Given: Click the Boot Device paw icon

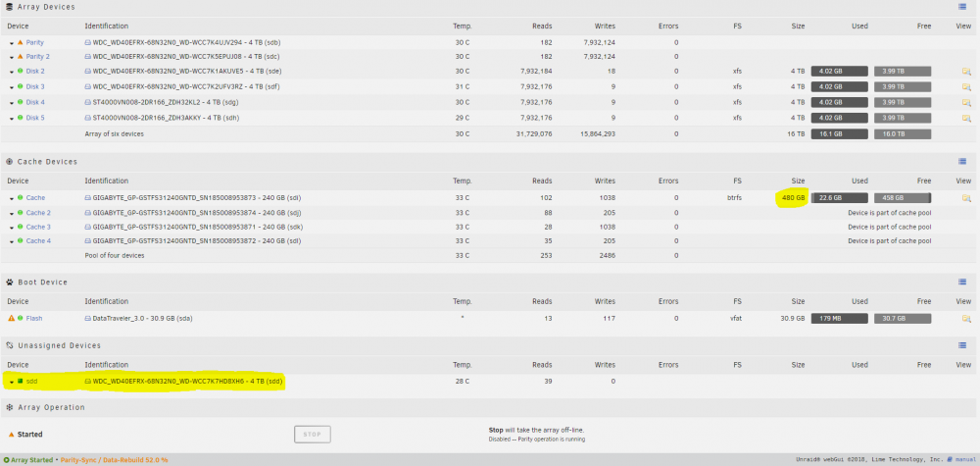Looking at the screenshot, I should click(10, 283).
